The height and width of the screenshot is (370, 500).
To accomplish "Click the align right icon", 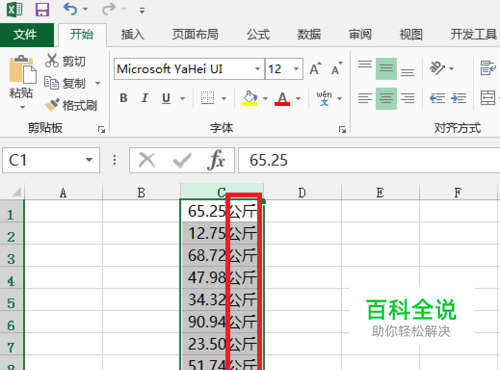I will 407,98.
